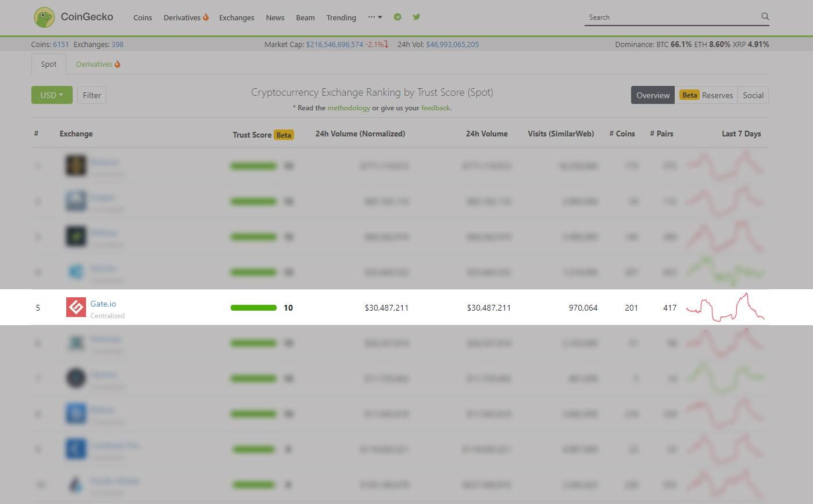813x504 pixels.
Task: Open the Beam page
Action: tap(305, 17)
